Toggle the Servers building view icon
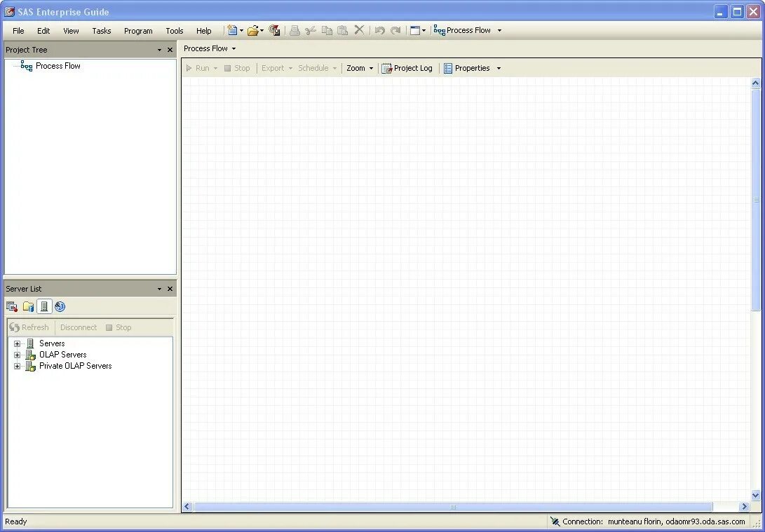The image size is (765, 532). click(44, 306)
